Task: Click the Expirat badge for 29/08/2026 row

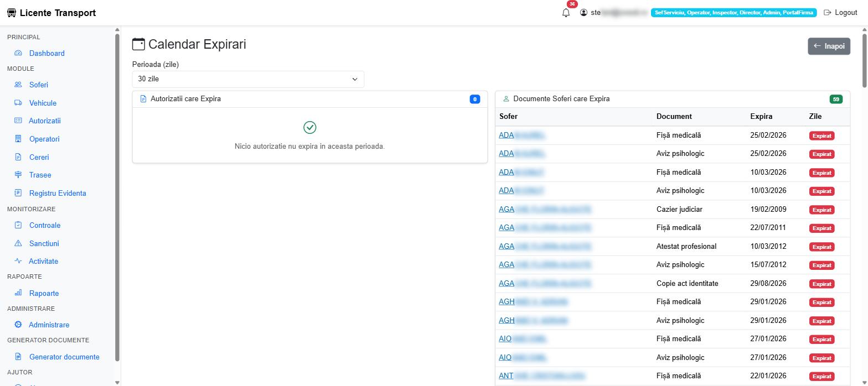Action: click(822, 284)
